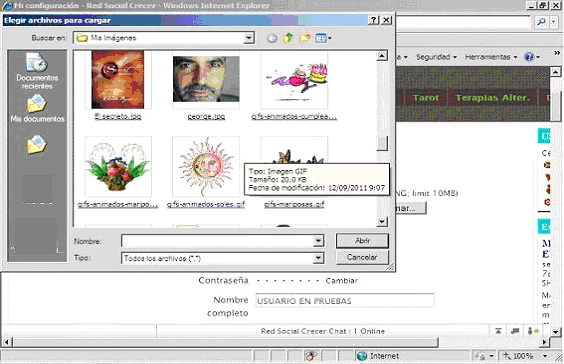Open Documentos recientes in places bar

point(37,71)
